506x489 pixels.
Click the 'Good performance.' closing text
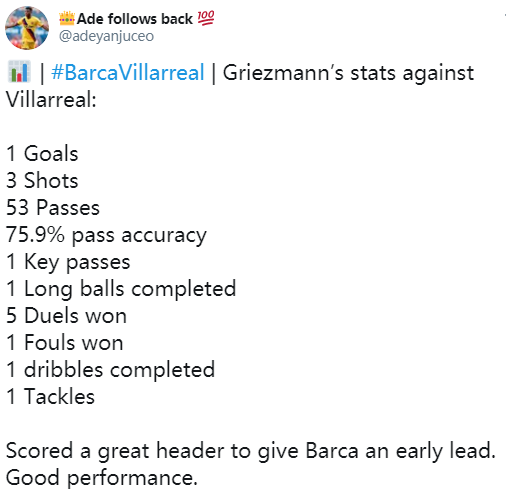[102, 478]
